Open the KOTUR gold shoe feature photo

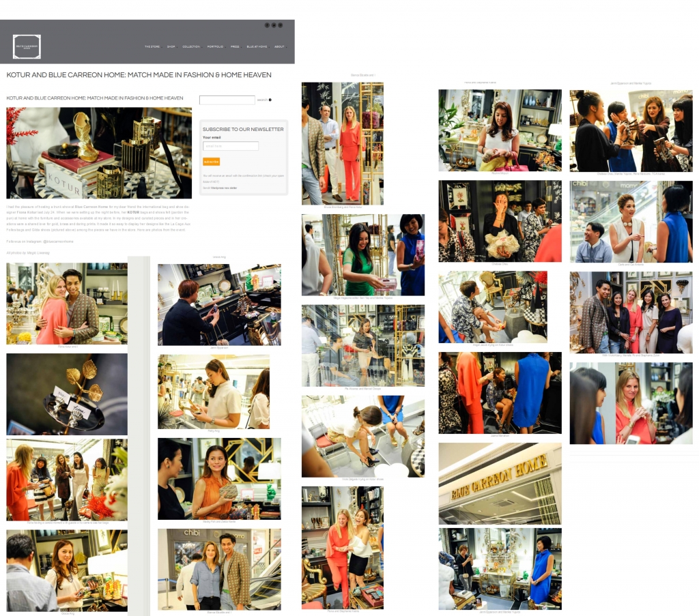99,153
